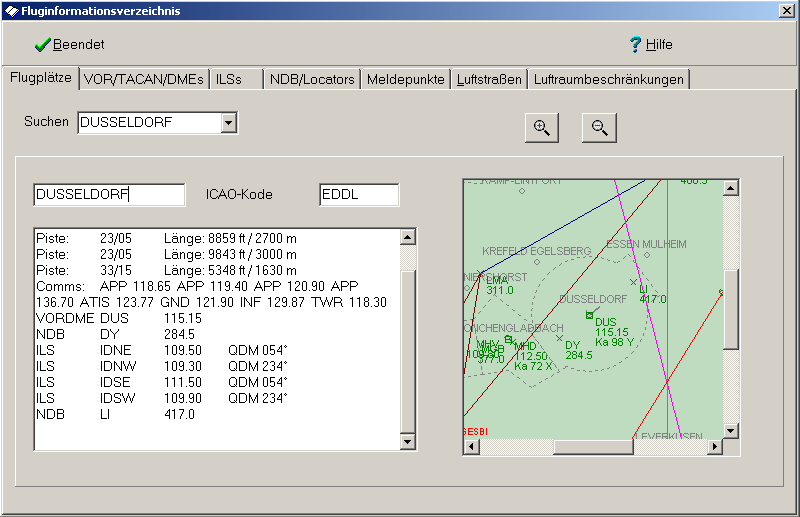The width and height of the screenshot is (800, 517).
Task: Click the SESBI waypoint label on map
Action: click(x=476, y=432)
